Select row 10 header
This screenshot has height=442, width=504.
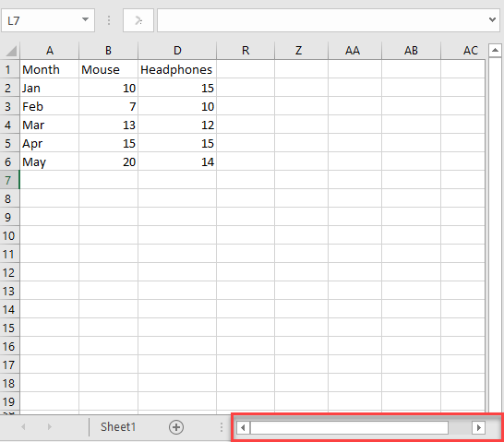tap(9, 235)
